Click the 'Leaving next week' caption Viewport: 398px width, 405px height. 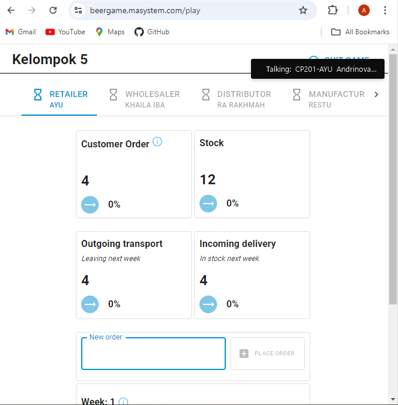click(111, 258)
